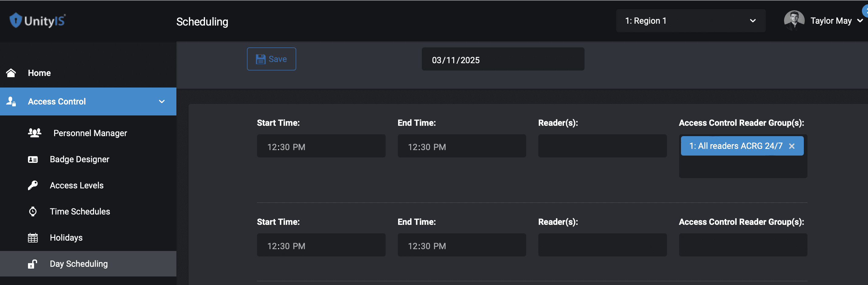The height and width of the screenshot is (285, 868).
Task: Expand the Taylor May user menu arrow
Action: 860,21
